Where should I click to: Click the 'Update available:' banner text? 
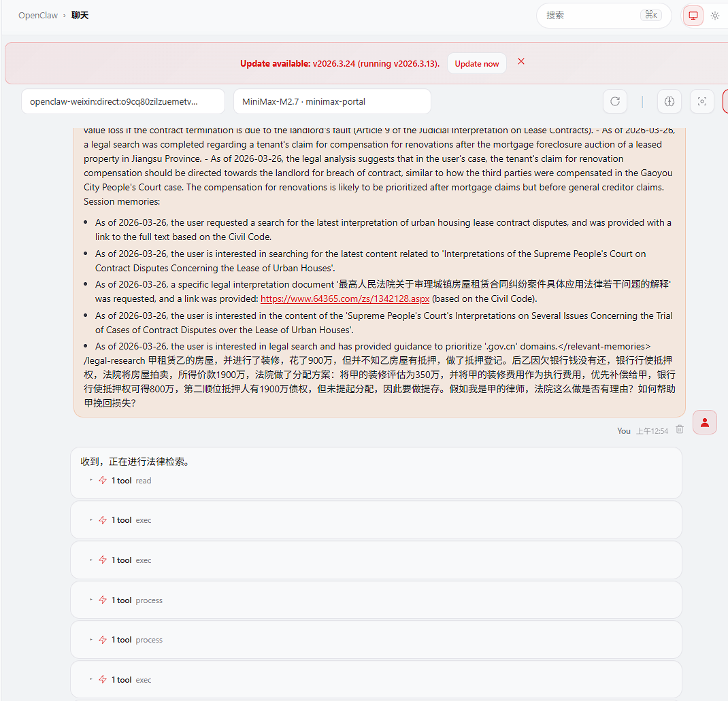(x=276, y=63)
